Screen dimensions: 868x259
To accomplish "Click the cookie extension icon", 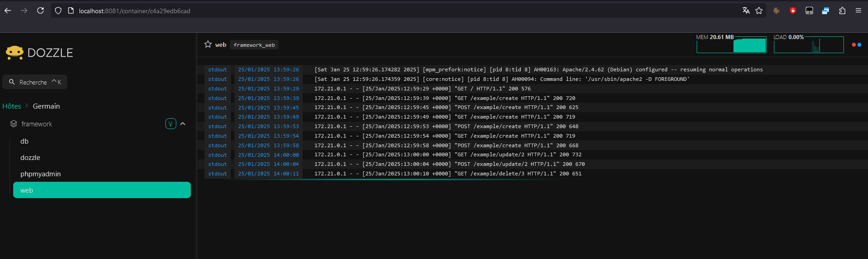I will click(777, 10).
